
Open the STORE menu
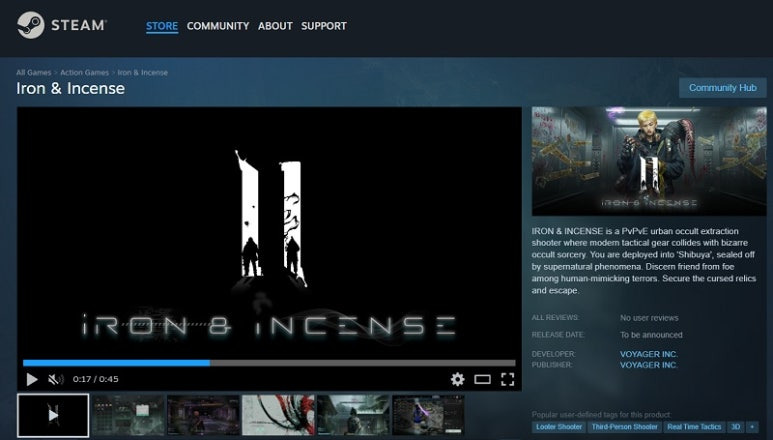click(162, 26)
